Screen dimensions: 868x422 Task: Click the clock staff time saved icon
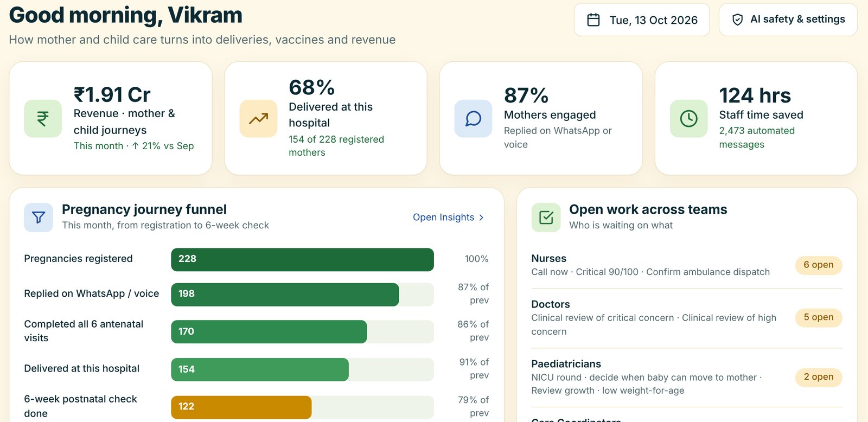tap(688, 118)
